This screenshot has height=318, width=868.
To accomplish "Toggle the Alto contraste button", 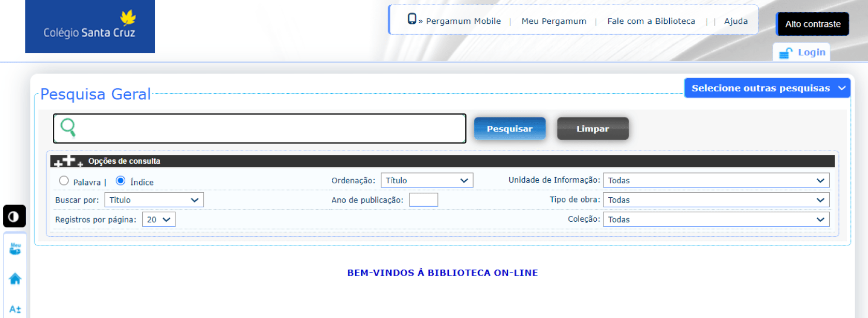I will pyautogui.click(x=812, y=24).
